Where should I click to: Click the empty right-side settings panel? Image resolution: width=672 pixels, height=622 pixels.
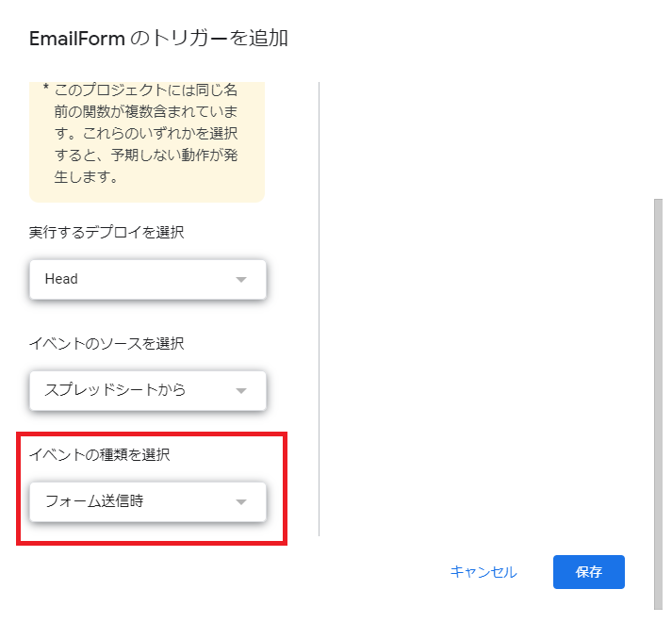[481, 311]
